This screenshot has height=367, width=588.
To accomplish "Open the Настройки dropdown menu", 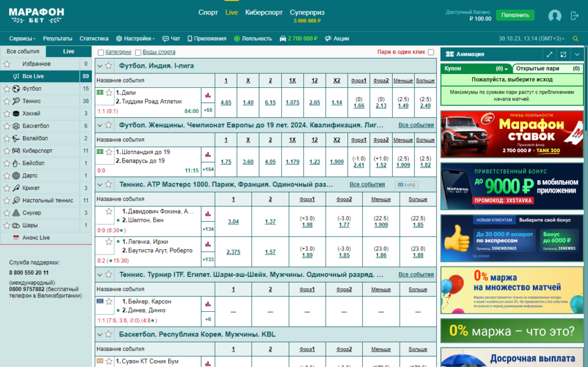I will pos(136,38).
